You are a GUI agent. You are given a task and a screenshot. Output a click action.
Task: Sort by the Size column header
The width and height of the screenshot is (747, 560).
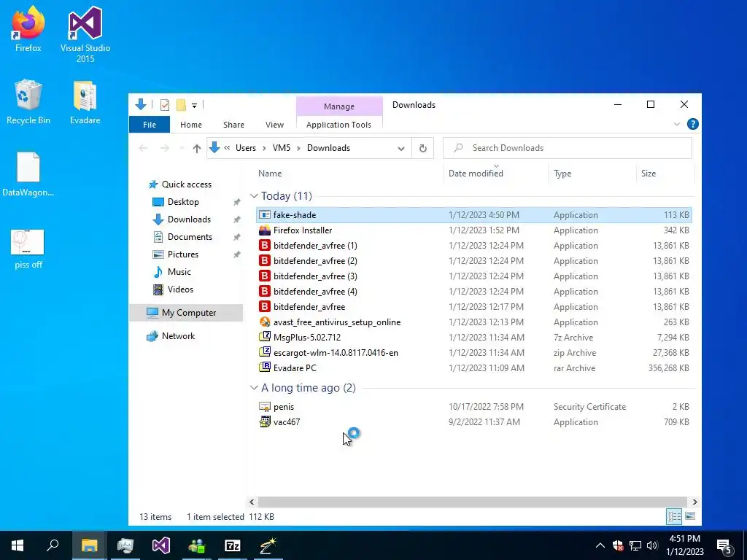[x=649, y=174]
